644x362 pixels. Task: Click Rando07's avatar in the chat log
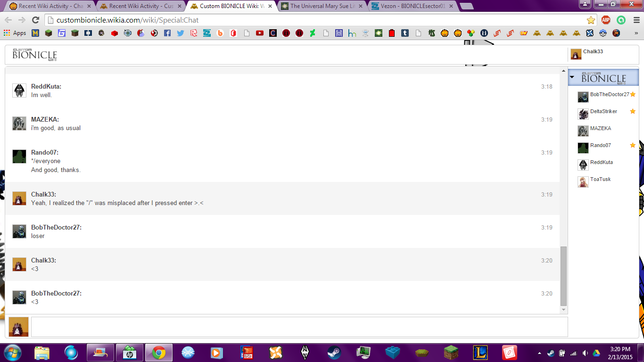19,156
